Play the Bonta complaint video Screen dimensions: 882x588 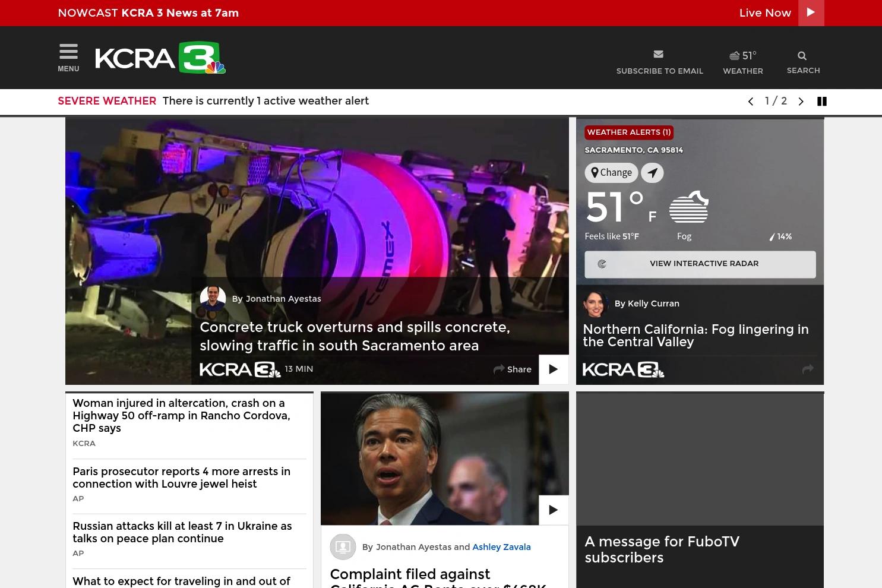[554, 510]
